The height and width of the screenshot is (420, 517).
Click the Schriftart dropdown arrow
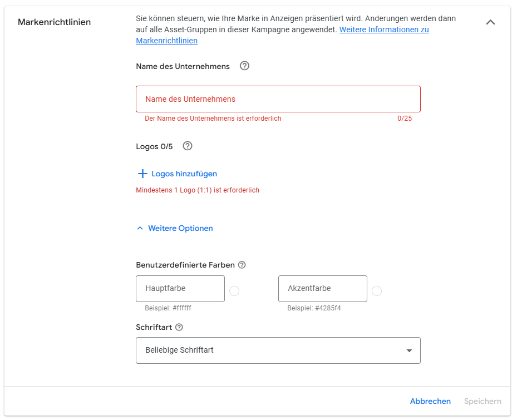[409, 351]
